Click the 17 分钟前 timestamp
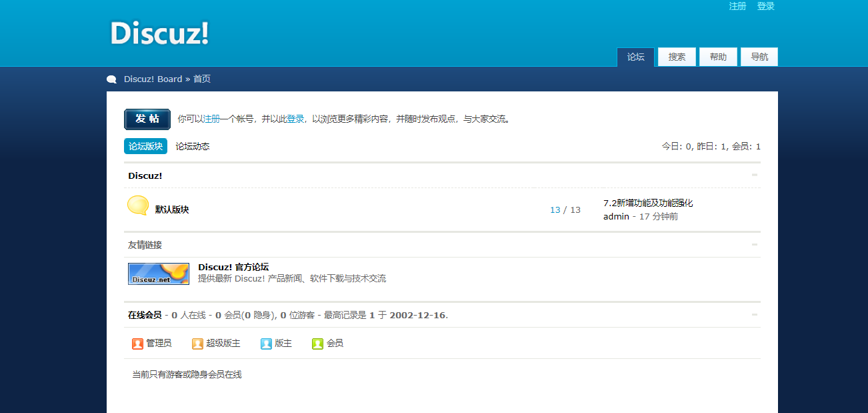The height and width of the screenshot is (413, 868). (x=659, y=216)
